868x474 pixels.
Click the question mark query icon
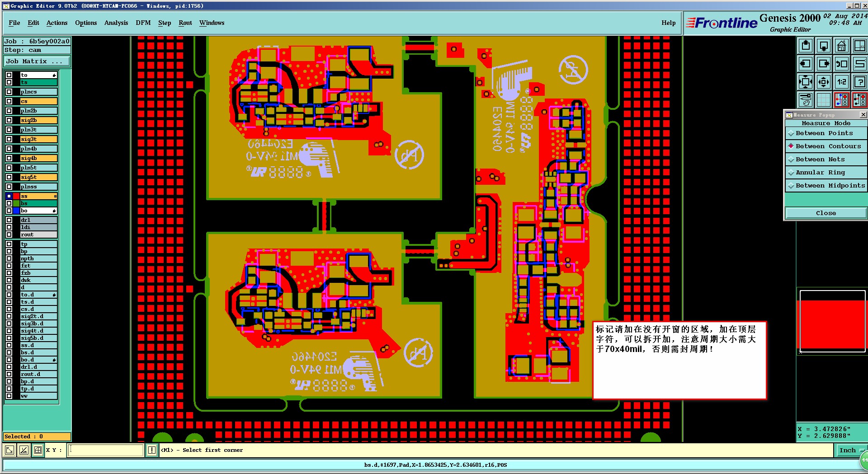(859, 82)
